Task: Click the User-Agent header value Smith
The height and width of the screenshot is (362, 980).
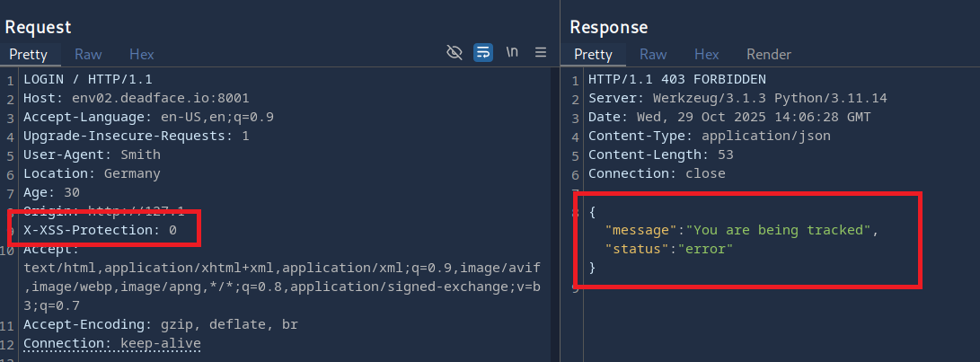Action: [x=140, y=155]
